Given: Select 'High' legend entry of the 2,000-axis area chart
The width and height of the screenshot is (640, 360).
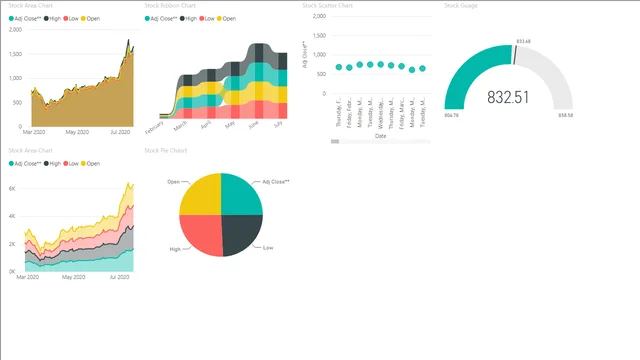Looking at the screenshot, I should click(x=53, y=18).
